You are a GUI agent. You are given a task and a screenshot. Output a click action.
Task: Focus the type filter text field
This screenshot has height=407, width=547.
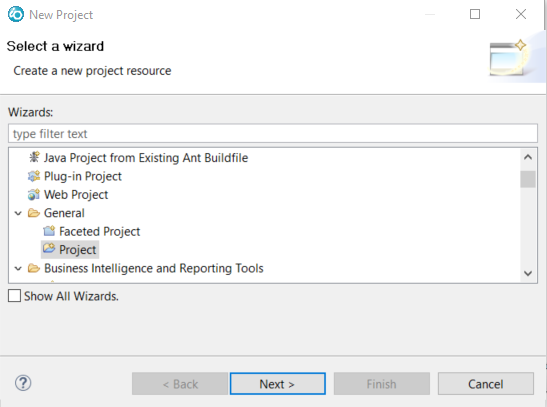click(x=273, y=133)
